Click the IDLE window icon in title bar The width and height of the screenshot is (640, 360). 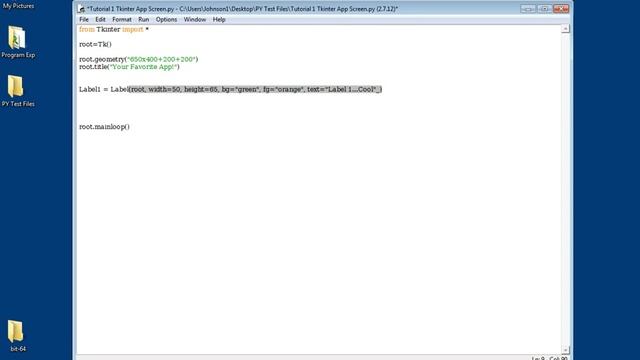pos(81,9)
